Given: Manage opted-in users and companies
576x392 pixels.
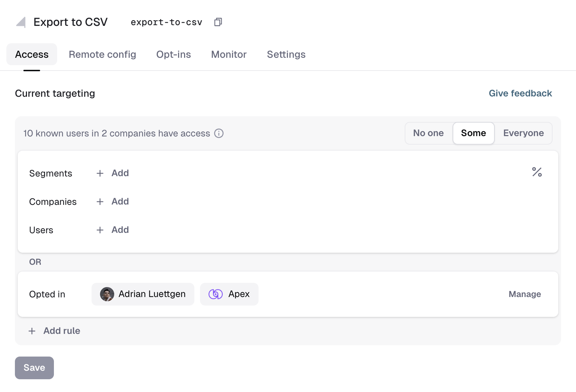Looking at the screenshot, I should (x=525, y=294).
